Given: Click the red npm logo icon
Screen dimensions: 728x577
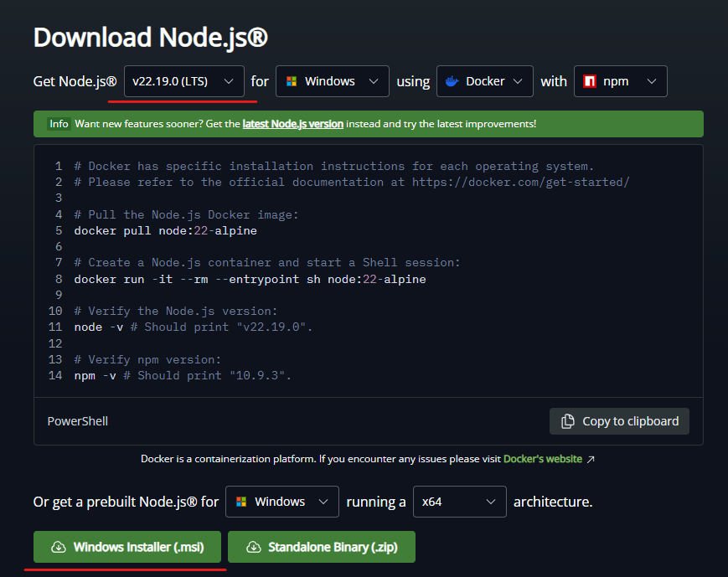Looking at the screenshot, I should pos(590,81).
